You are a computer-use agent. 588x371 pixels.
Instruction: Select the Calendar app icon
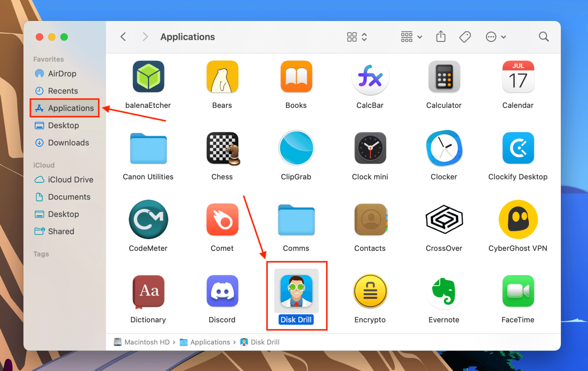518,77
